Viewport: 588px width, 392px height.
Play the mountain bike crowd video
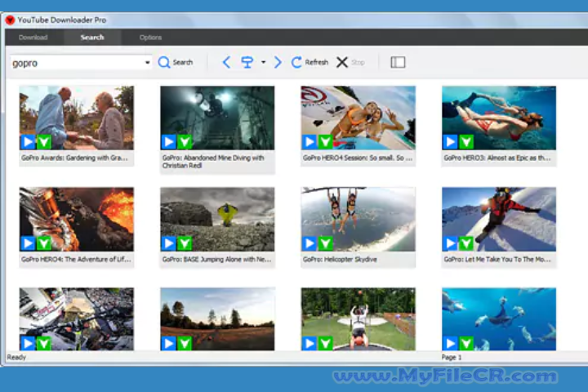[28, 343]
